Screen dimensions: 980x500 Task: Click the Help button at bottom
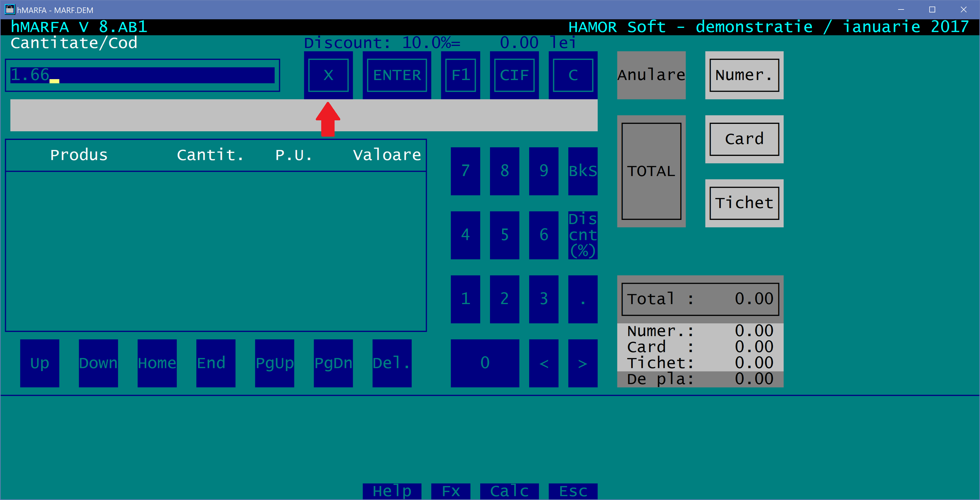pyautogui.click(x=392, y=491)
